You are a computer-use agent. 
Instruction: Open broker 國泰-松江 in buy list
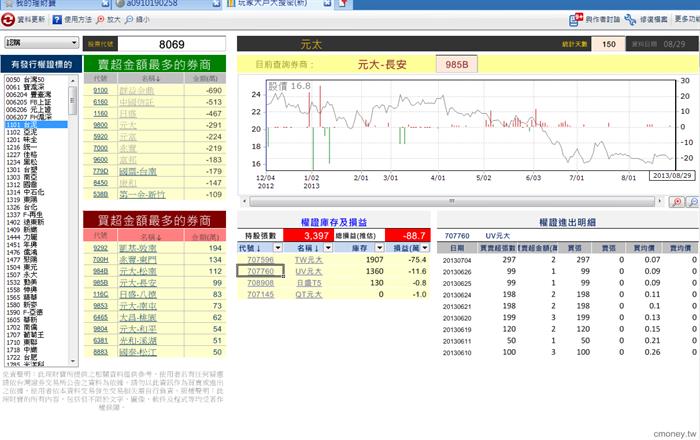[138, 353]
